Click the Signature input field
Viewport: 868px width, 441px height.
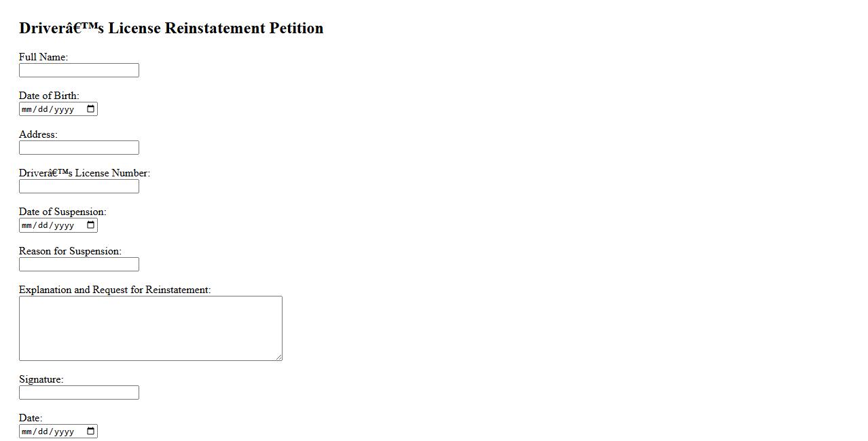pos(79,393)
